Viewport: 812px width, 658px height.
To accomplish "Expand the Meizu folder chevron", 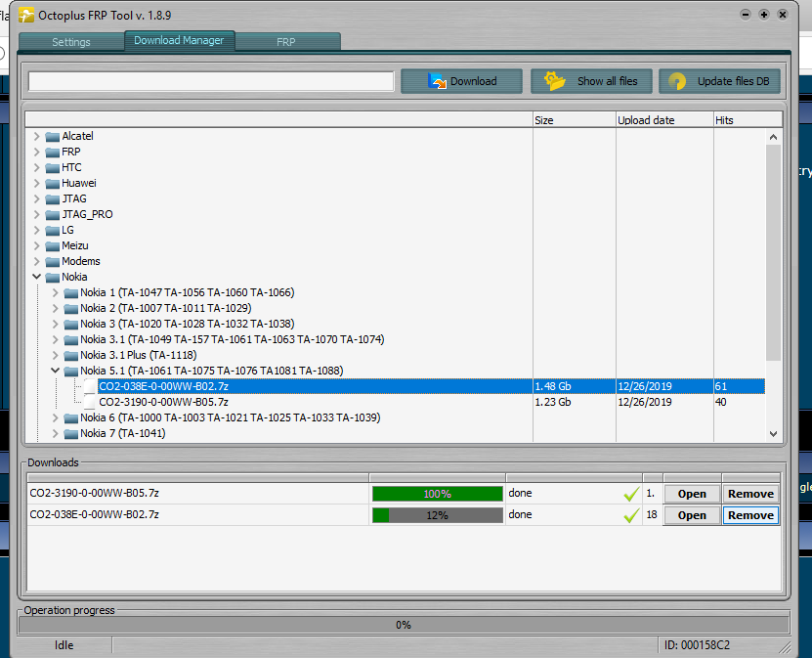I will point(36,245).
